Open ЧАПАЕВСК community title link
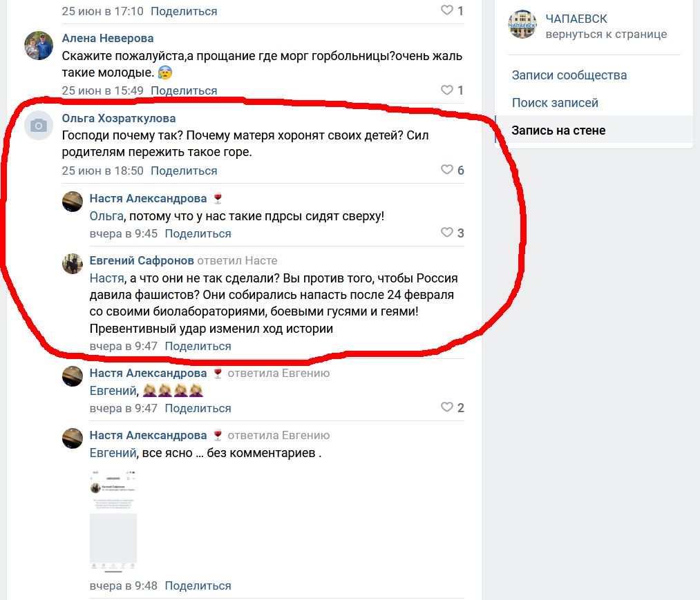The width and height of the screenshot is (700, 600). coord(576,19)
